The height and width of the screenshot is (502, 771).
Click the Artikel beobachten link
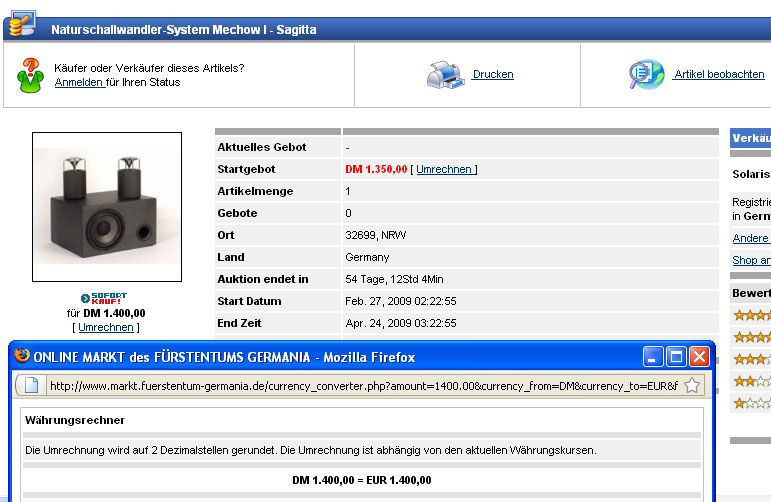click(719, 75)
